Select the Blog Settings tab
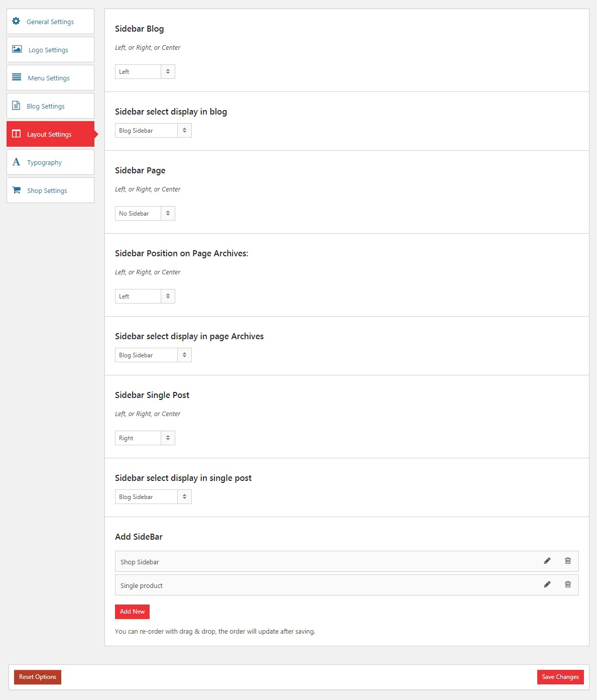Screen dimensions: 597x700 [50, 106]
